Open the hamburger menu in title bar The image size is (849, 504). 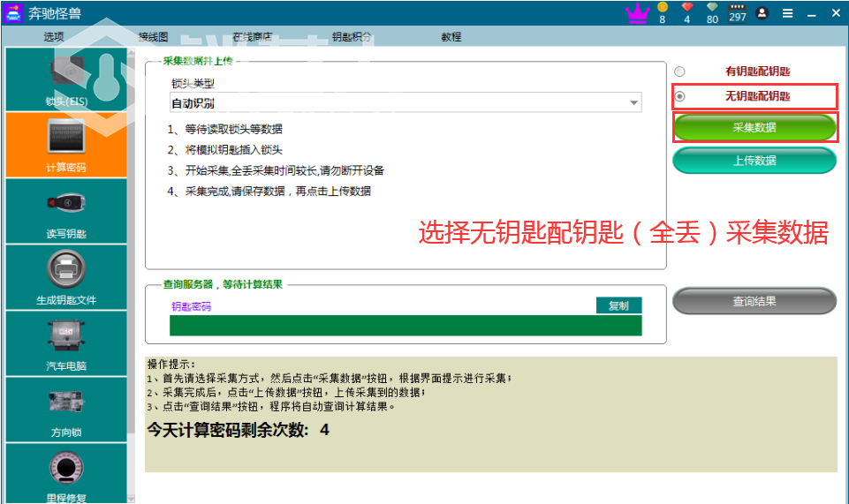[787, 13]
